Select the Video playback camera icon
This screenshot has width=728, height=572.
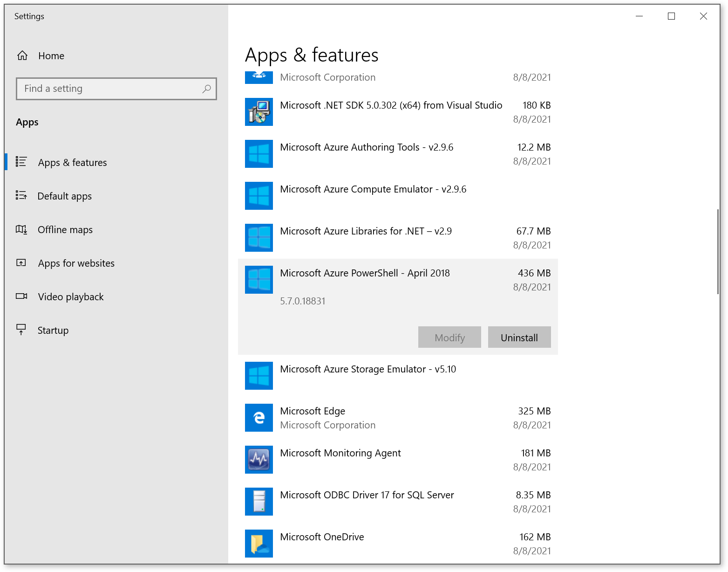tap(21, 296)
